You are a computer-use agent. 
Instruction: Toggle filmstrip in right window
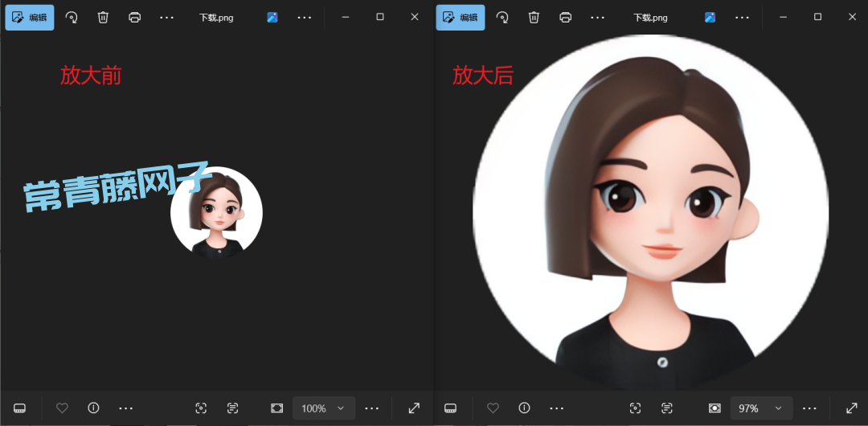(x=450, y=408)
